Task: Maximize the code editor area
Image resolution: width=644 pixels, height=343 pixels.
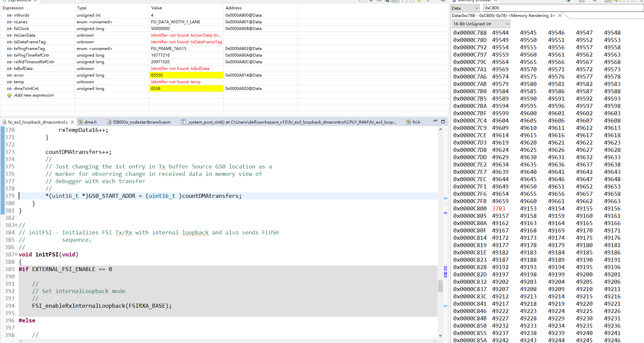Action: (x=443, y=122)
